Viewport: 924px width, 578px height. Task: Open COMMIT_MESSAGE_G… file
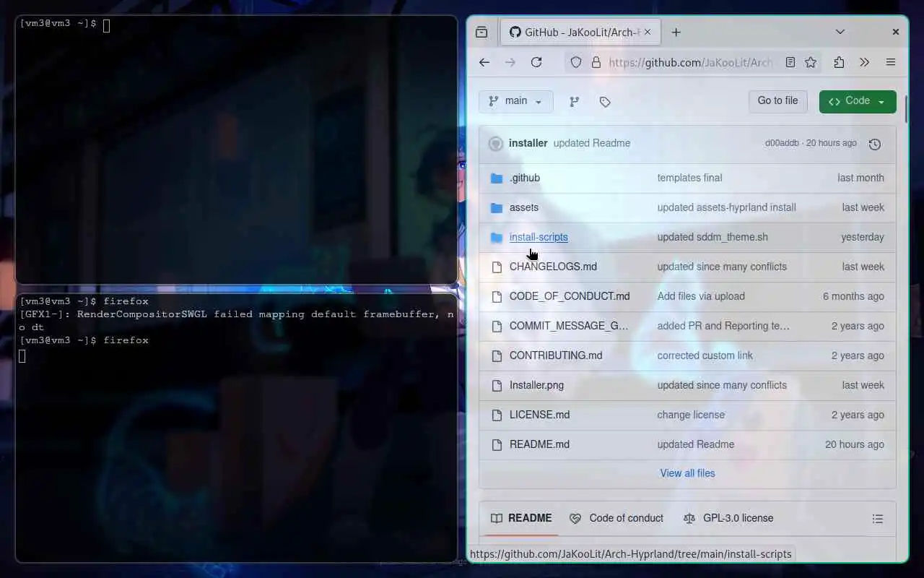[569, 326]
